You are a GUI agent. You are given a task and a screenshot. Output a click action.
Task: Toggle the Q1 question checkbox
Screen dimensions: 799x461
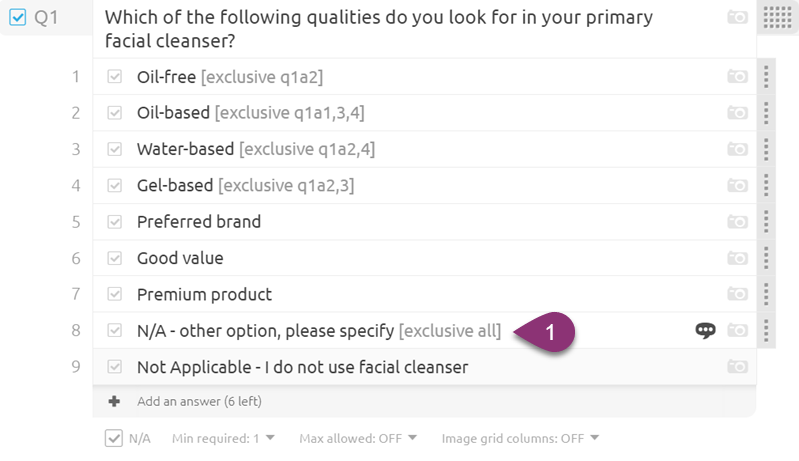click(18, 17)
